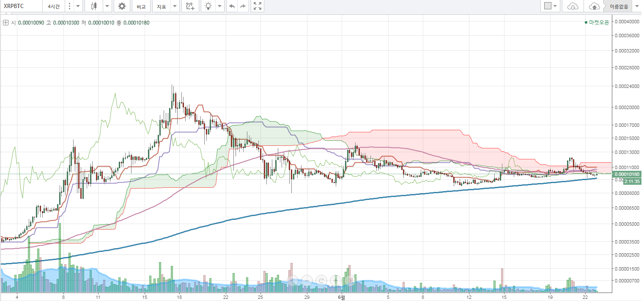Click the 0.00040000 price axis label
Screen dimensions: 644x301
coord(628,21)
